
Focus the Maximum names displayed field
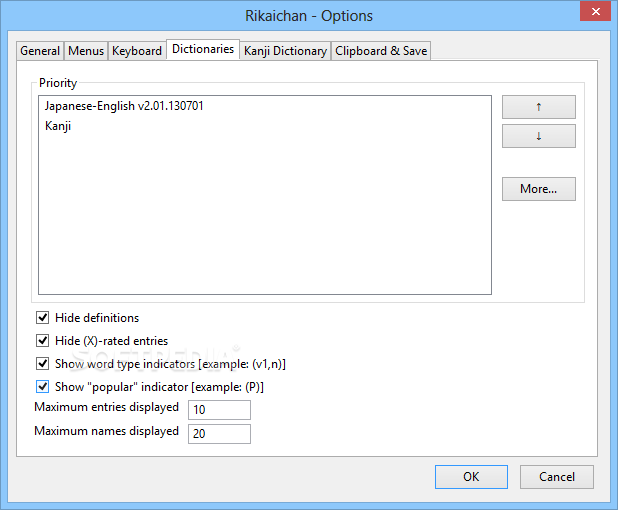point(219,434)
